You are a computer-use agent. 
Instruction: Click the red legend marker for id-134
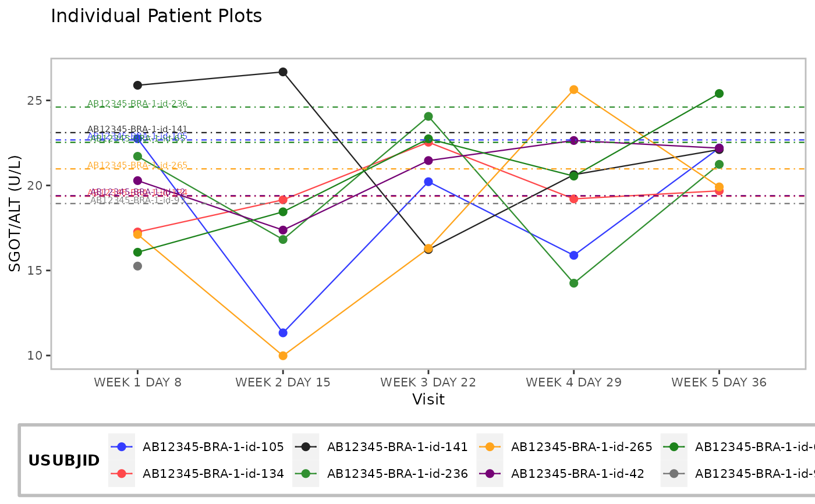point(122,474)
